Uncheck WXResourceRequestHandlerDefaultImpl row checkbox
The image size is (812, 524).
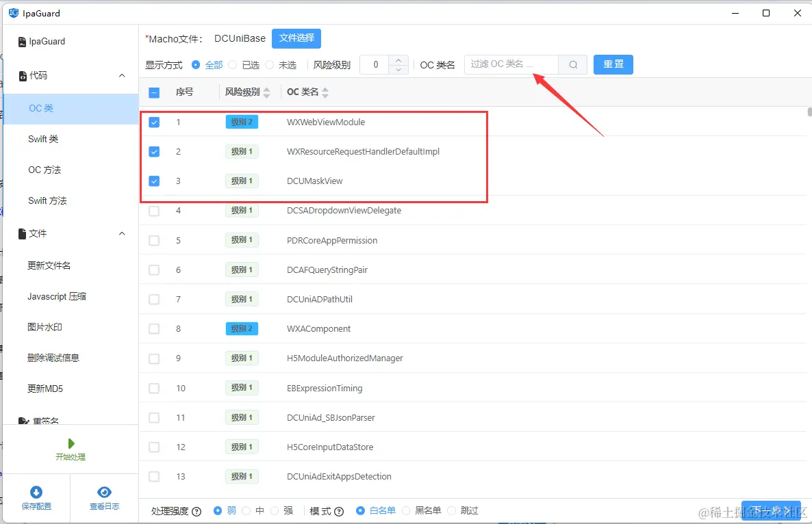click(154, 152)
